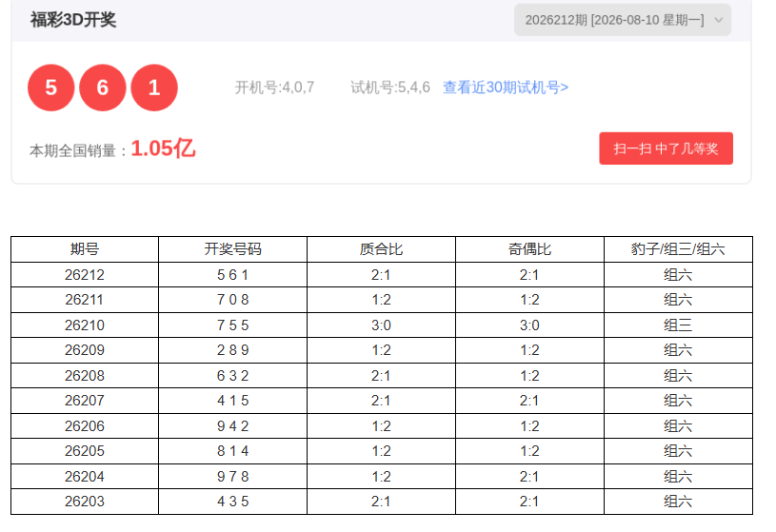Select period cell 26203

pyautogui.click(x=85, y=502)
